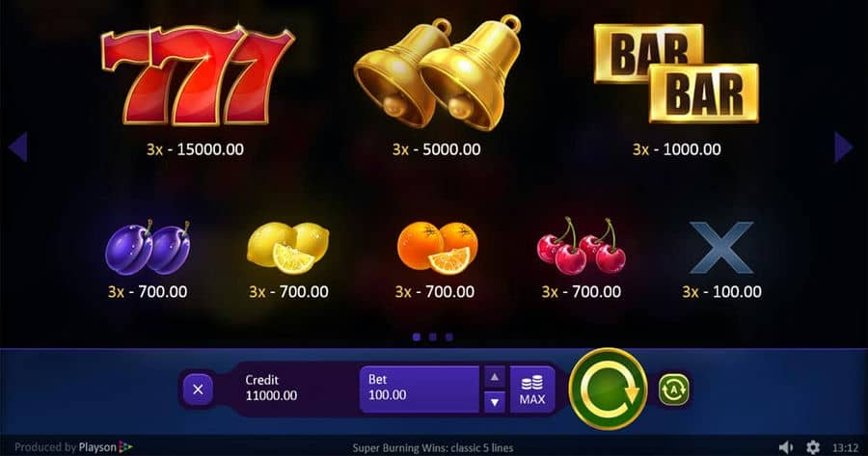Select the third paytable page dot
Screen dimensions: 868x456
point(448,336)
